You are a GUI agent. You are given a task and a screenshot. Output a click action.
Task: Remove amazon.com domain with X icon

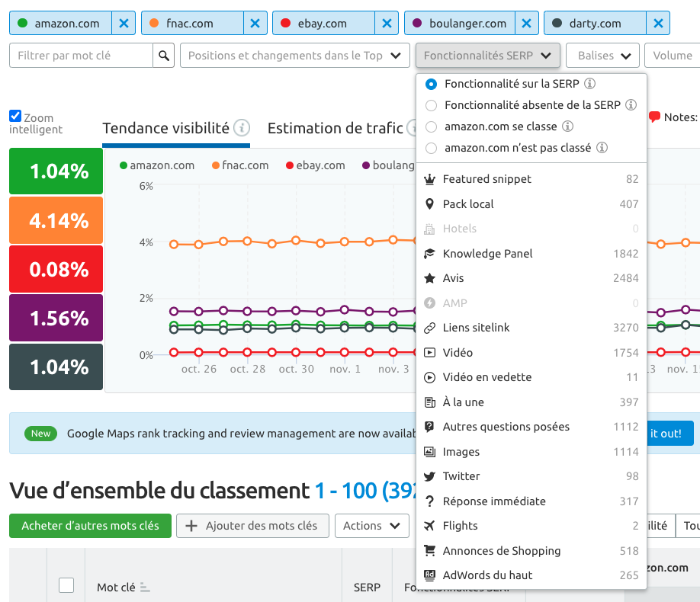124,24
